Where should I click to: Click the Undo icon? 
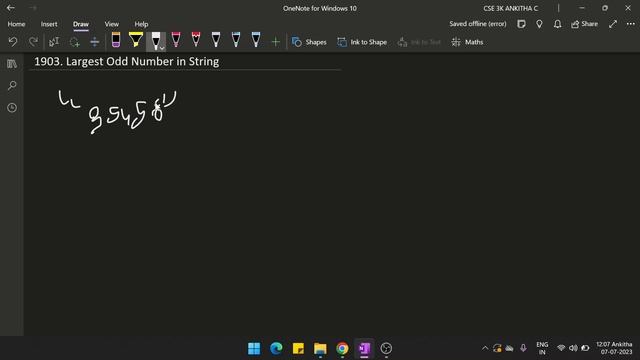pos(13,42)
